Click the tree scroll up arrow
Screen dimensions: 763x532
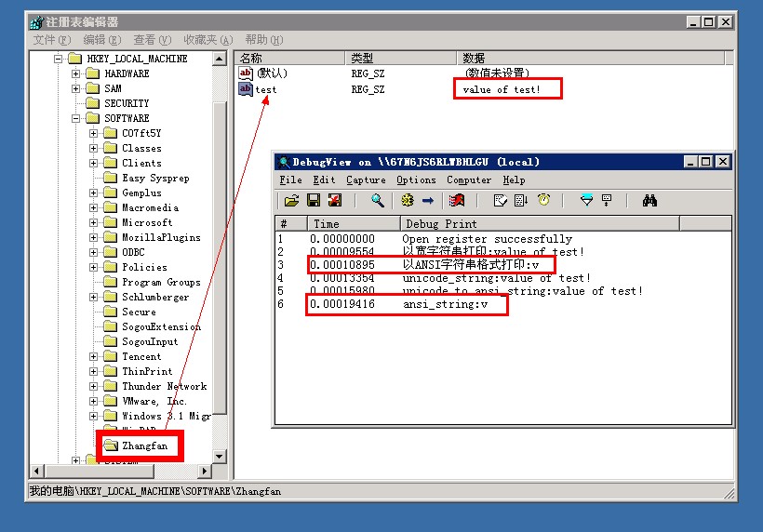pyautogui.click(x=220, y=59)
